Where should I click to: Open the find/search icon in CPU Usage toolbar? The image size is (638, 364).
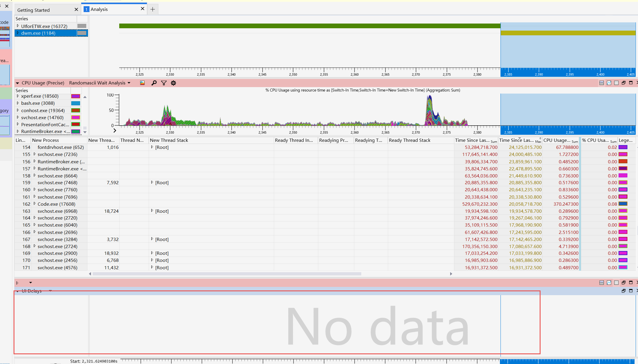(x=154, y=83)
